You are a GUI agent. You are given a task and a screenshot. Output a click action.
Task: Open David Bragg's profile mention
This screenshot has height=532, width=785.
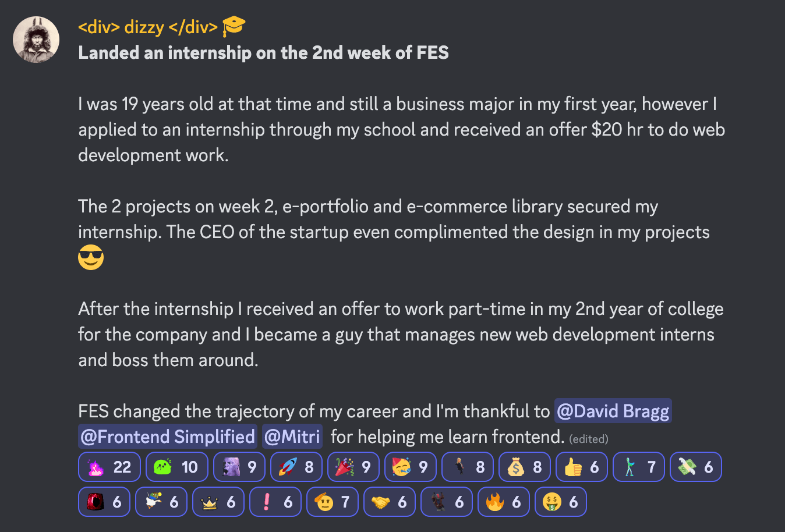pyautogui.click(x=613, y=411)
